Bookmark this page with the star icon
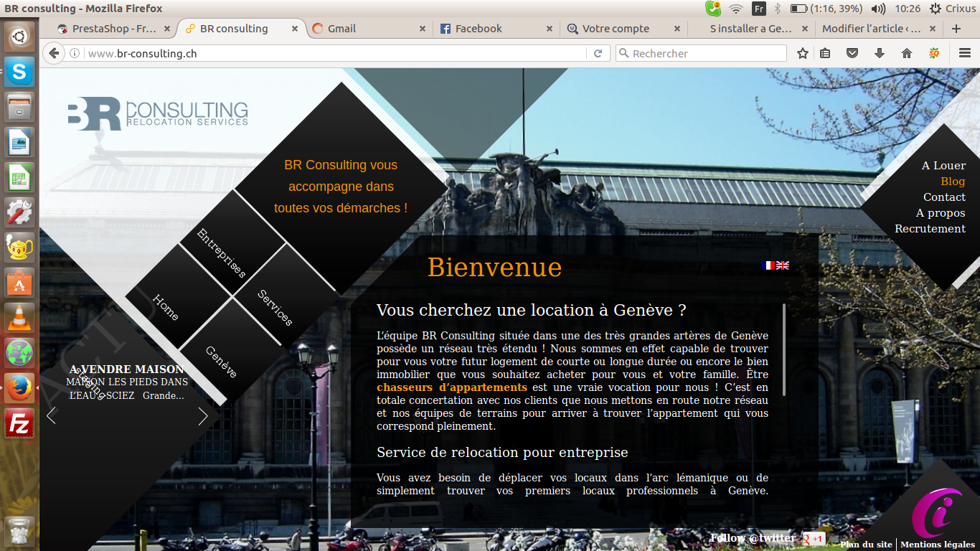 point(803,53)
